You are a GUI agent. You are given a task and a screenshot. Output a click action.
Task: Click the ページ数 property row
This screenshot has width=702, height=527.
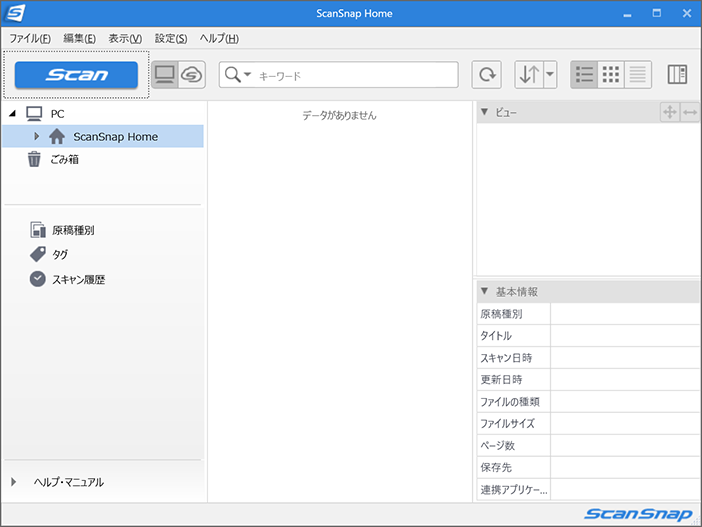588,446
